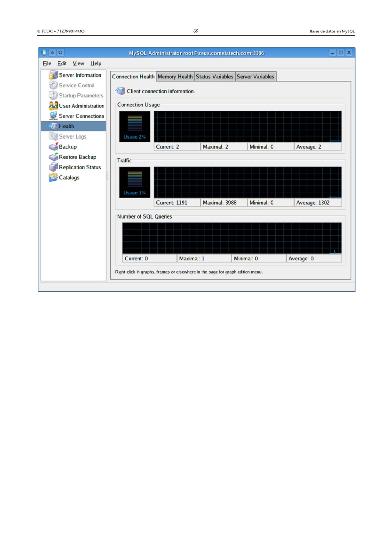Click the 'Traffic' frame title
Viewport: 392px width, 555px height.
(124, 161)
